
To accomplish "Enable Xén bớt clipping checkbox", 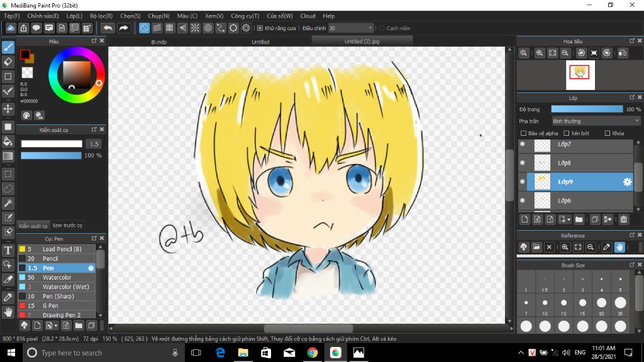I will [567, 133].
